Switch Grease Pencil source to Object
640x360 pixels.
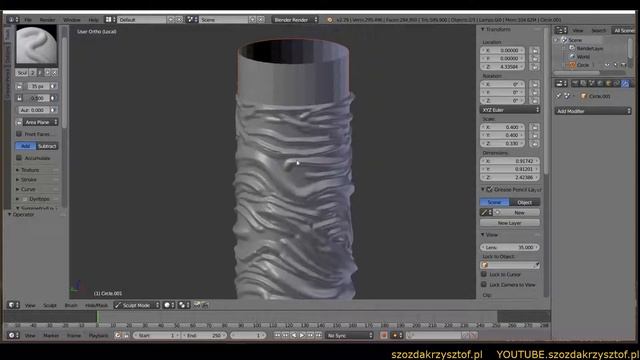point(524,202)
